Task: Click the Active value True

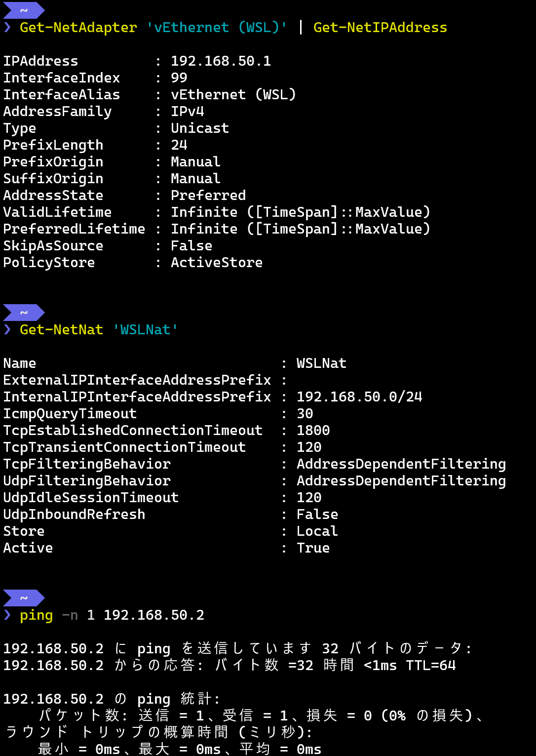Action: coord(313,548)
